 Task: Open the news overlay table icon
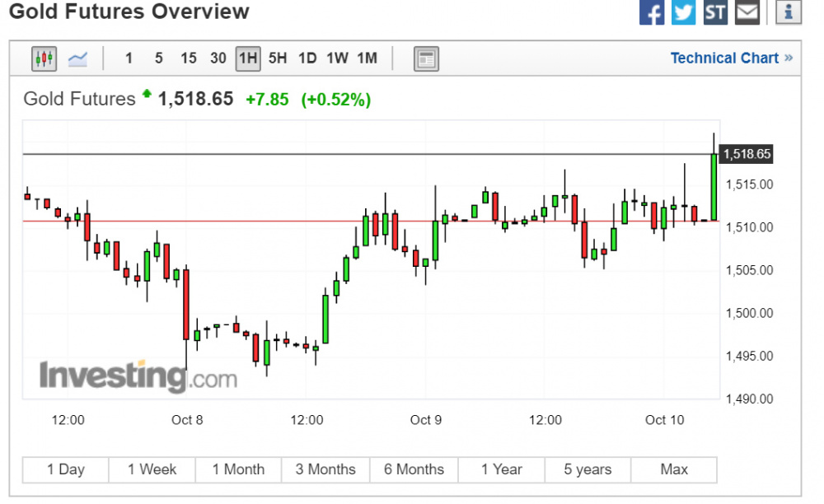426,58
